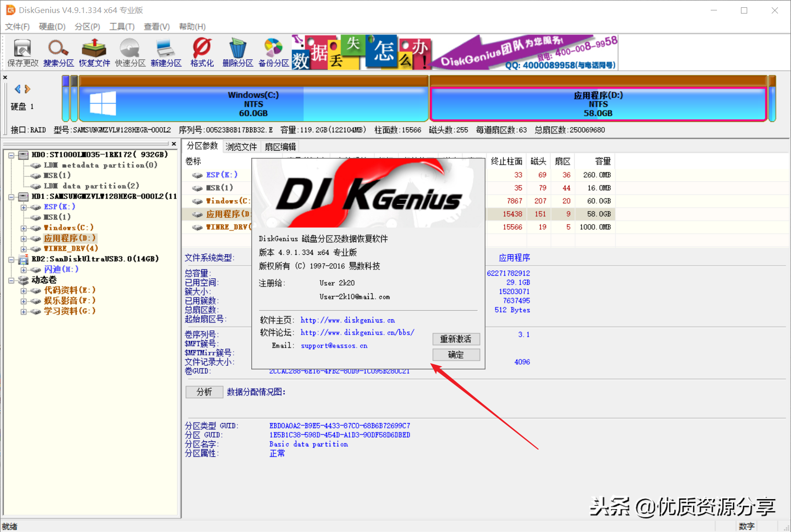The image size is (791, 532).
Task: Click the 新建分区 new partition icon
Action: [x=166, y=52]
